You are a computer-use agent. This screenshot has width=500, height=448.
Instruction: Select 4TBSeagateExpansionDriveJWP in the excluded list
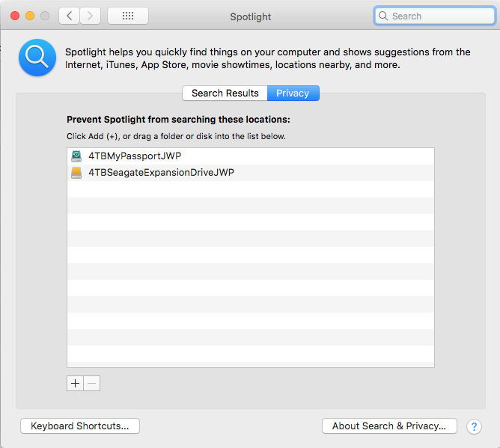pos(161,173)
